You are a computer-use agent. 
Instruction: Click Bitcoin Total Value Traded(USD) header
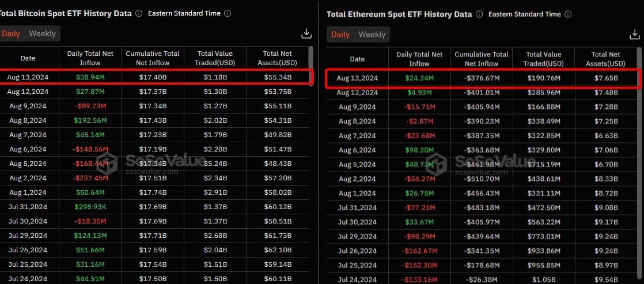215,58
